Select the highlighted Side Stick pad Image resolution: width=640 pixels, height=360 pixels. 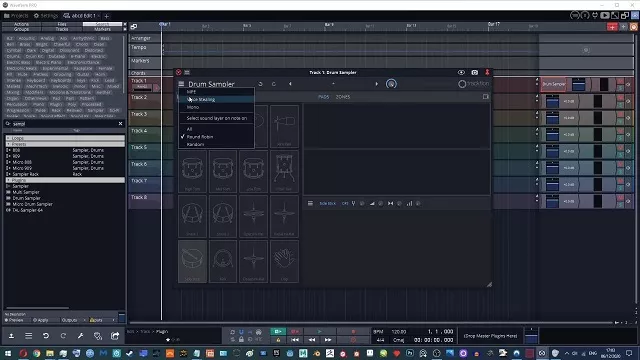192,261
